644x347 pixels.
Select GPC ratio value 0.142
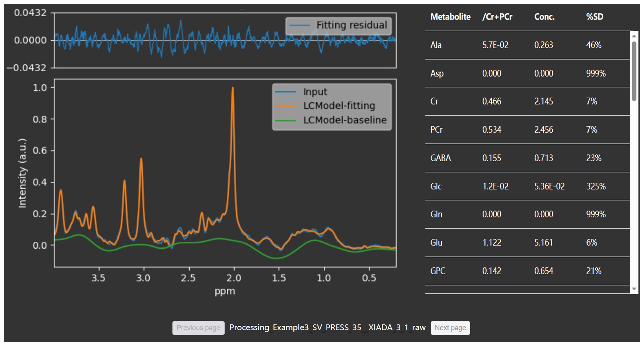pyautogui.click(x=492, y=271)
